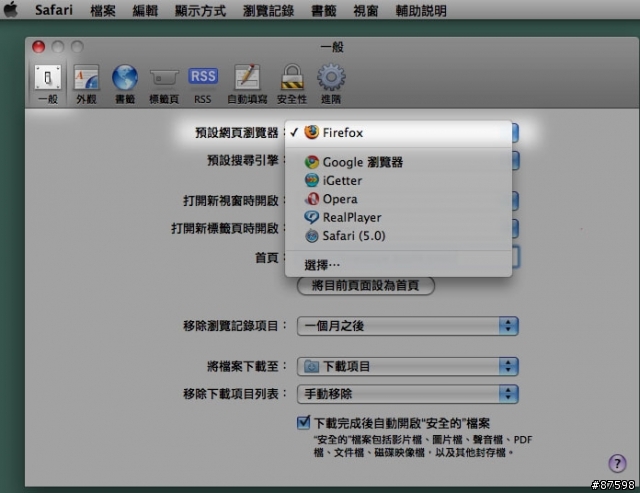Choose iGetter from the browser list
This screenshot has width=640, height=493.
pos(398,180)
